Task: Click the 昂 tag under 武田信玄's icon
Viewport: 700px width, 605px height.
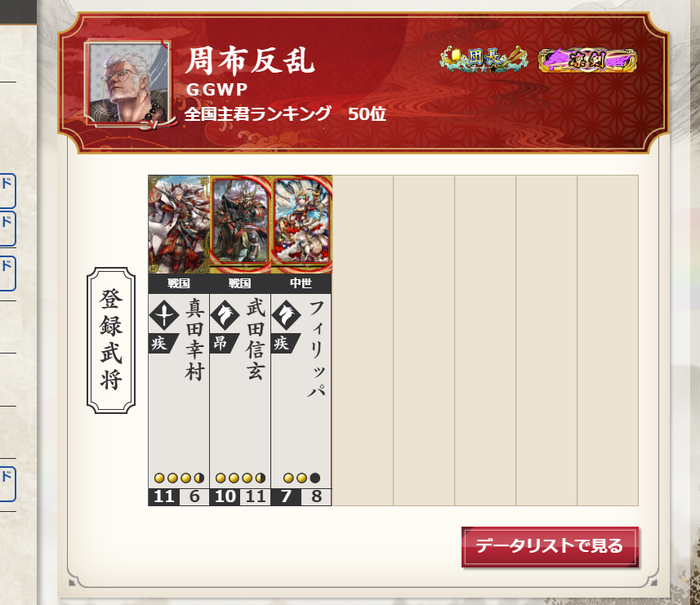Action: click(x=223, y=344)
